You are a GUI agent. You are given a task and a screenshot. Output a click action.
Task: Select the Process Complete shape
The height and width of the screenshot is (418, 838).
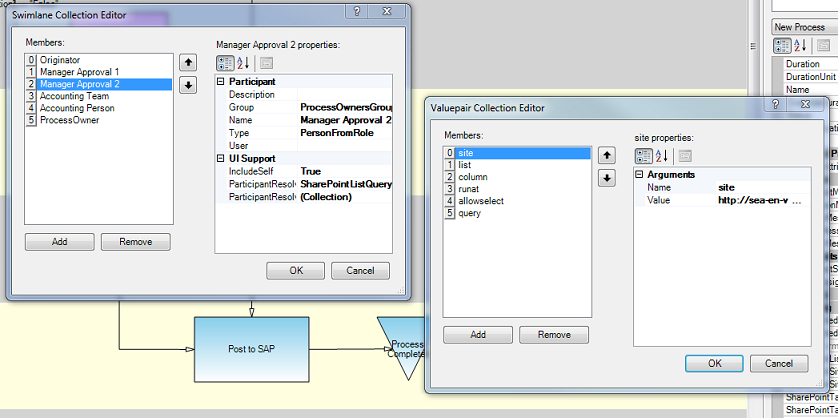click(405, 349)
